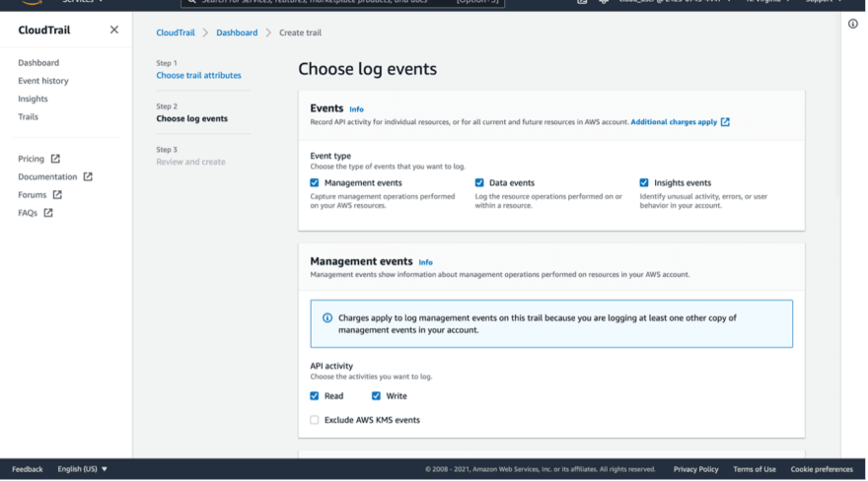
Task: Go to Insights in the sidebar
Action: coord(33,99)
